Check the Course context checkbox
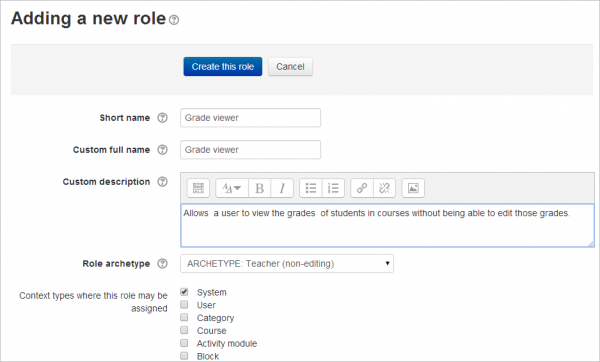 click(x=184, y=330)
